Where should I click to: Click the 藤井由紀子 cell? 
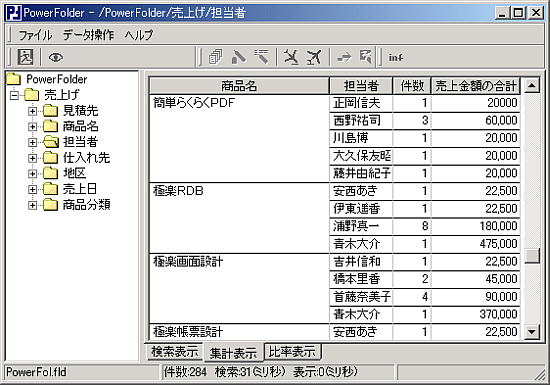pos(361,174)
